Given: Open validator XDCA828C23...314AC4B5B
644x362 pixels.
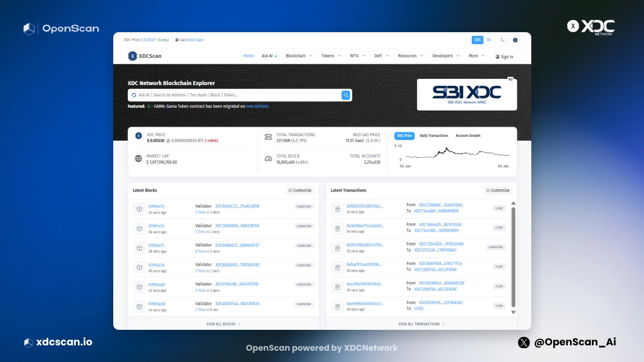Looking at the screenshot, I should (237, 206).
